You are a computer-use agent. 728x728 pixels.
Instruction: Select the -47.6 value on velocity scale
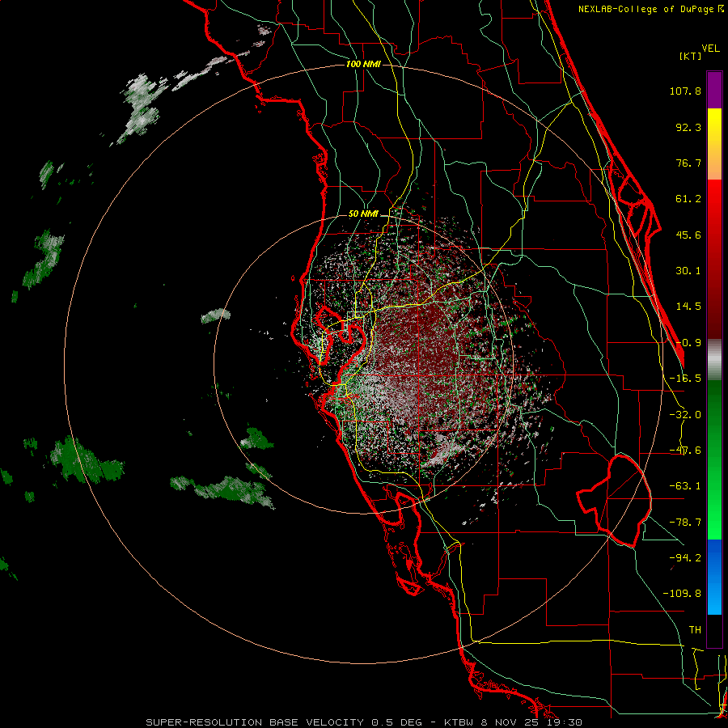[x=685, y=451]
